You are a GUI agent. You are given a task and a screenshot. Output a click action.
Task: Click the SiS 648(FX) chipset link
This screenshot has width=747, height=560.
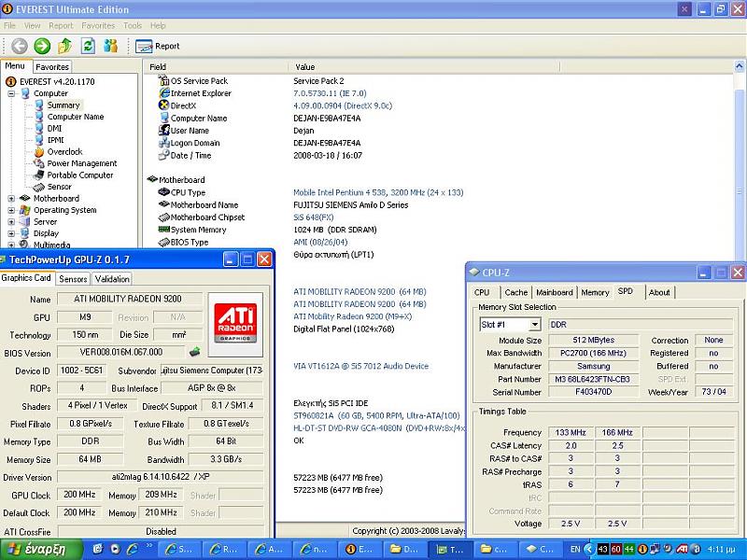[314, 217]
